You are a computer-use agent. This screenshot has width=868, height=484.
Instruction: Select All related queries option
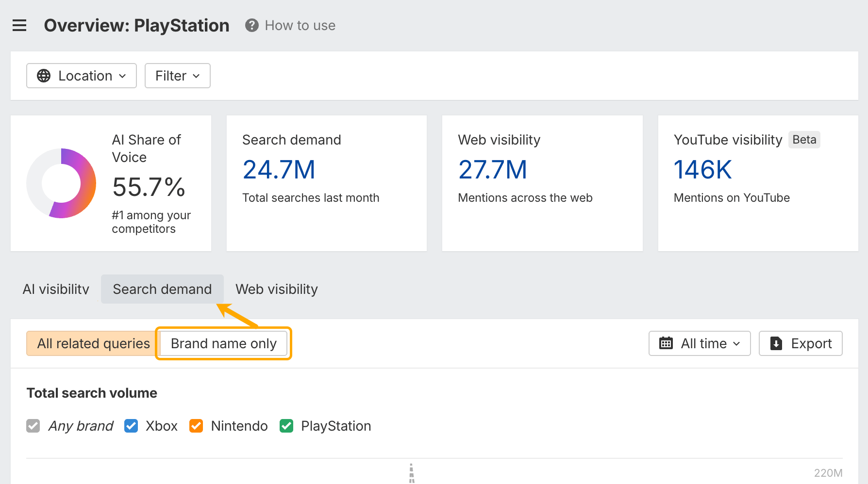click(x=93, y=343)
